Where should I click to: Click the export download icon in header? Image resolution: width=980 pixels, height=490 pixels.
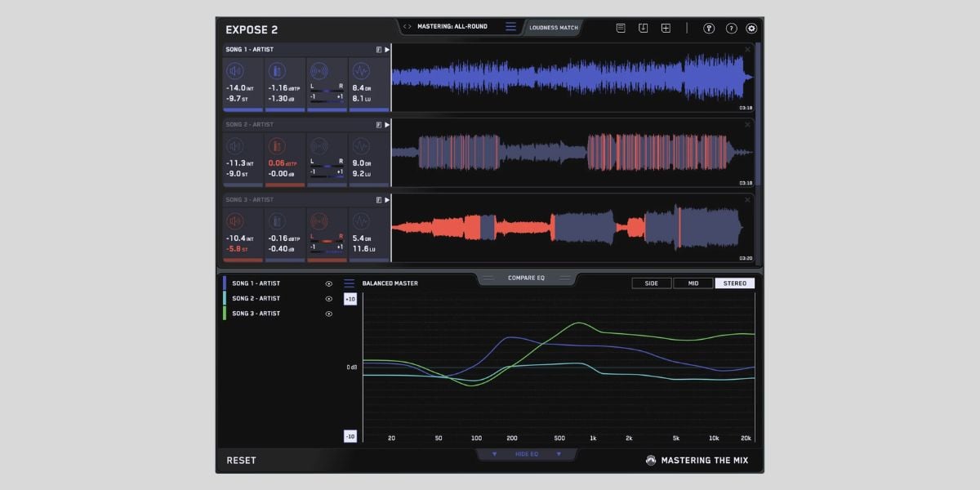[643, 28]
